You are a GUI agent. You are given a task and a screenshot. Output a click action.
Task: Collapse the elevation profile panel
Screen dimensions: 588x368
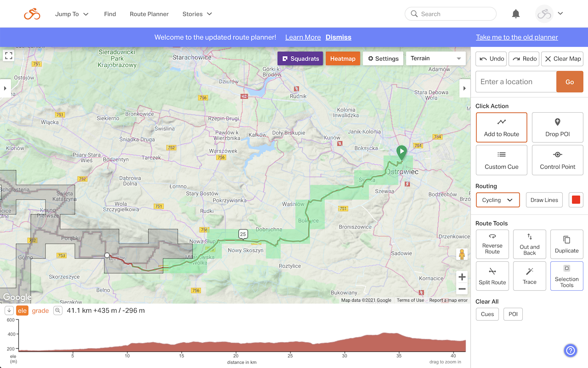click(9, 310)
